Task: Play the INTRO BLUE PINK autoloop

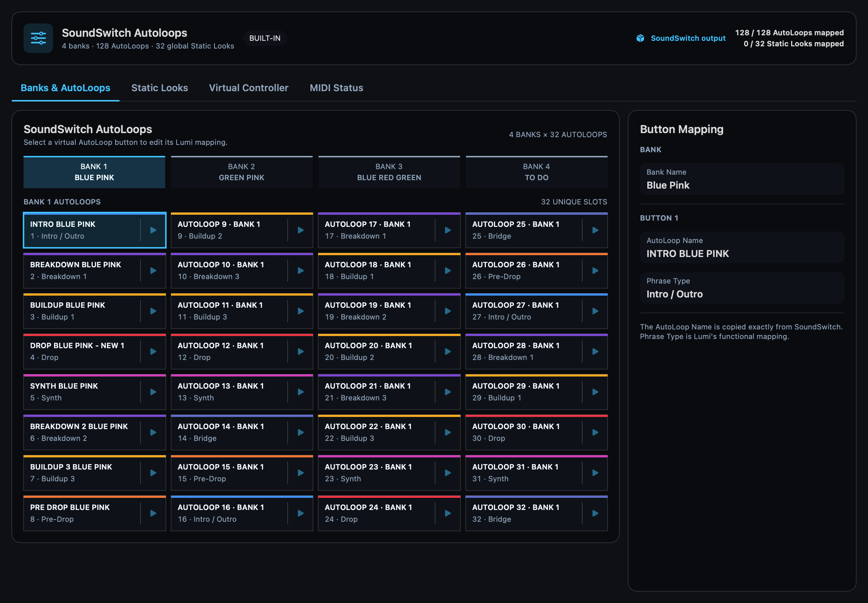Action: coord(153,230)
